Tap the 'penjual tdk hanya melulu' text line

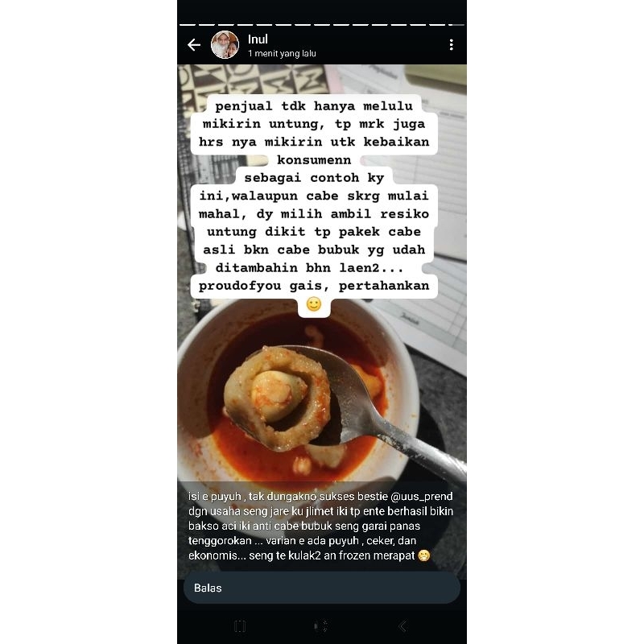(314, 106)
